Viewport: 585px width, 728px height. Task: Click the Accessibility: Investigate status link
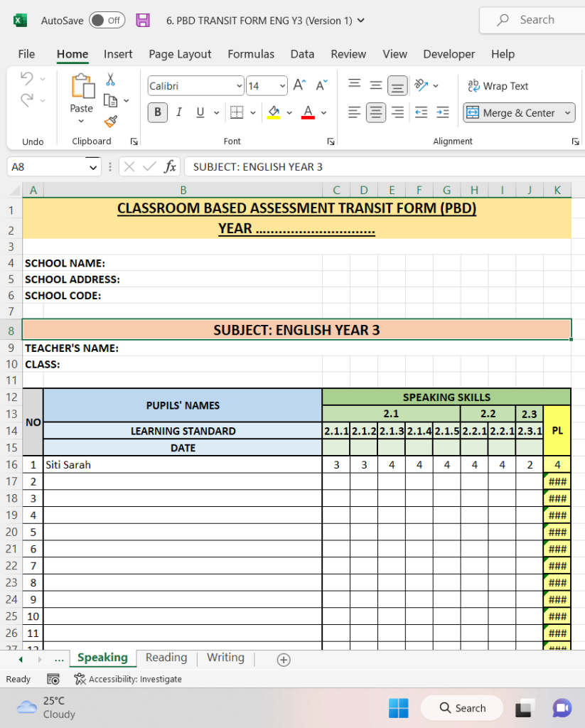point(135,679)
